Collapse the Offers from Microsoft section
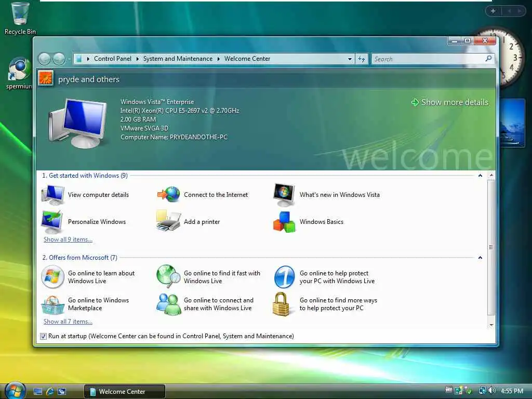 (480, 258)
